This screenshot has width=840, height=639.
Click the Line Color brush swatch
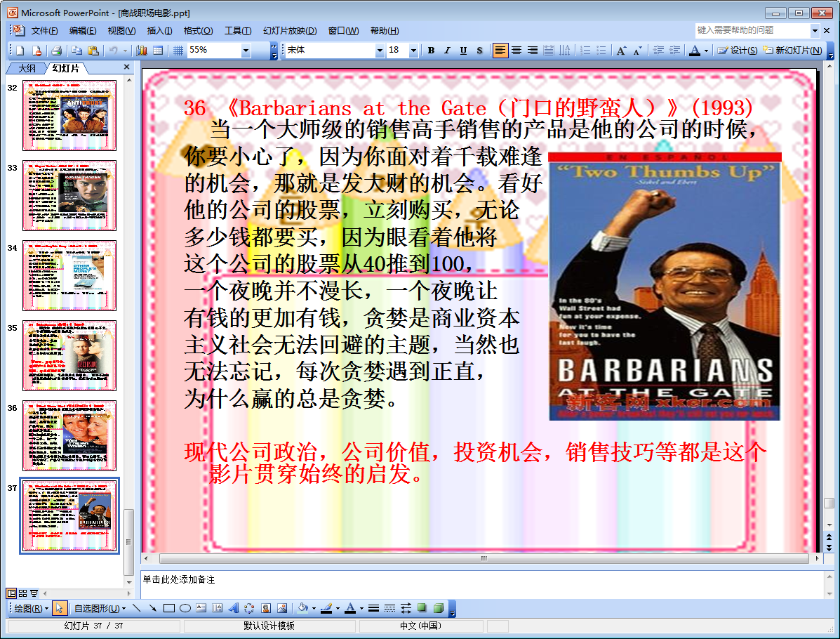(x=326, y=608)
